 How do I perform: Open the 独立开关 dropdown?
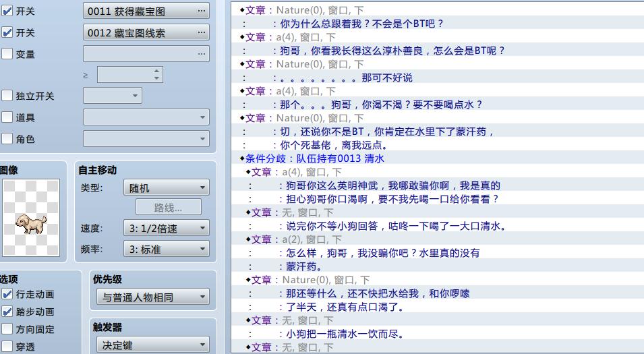click(113, 96)
